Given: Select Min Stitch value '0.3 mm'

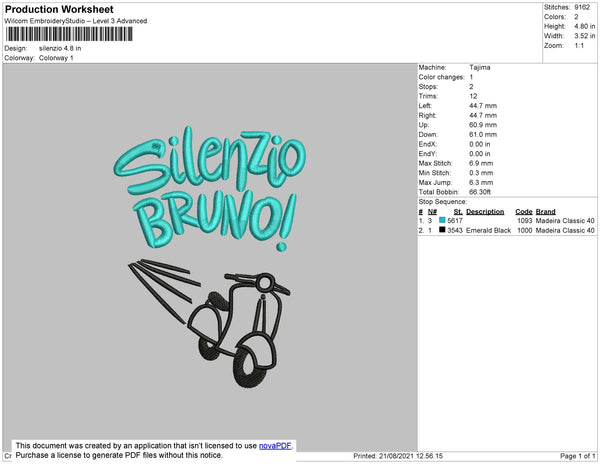Looking at the screenshot, I should pyautogui.click(x=481, y=173).
